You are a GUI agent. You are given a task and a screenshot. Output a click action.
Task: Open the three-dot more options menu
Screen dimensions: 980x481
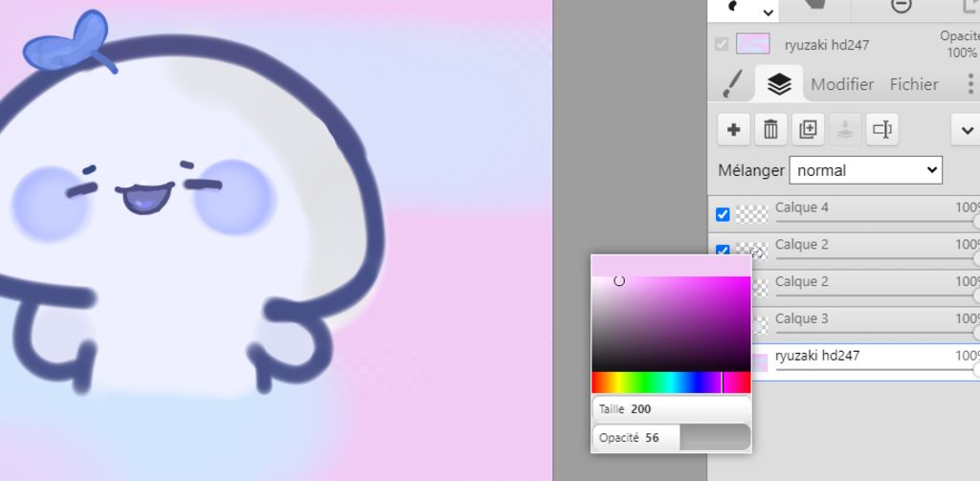point(970,84)
